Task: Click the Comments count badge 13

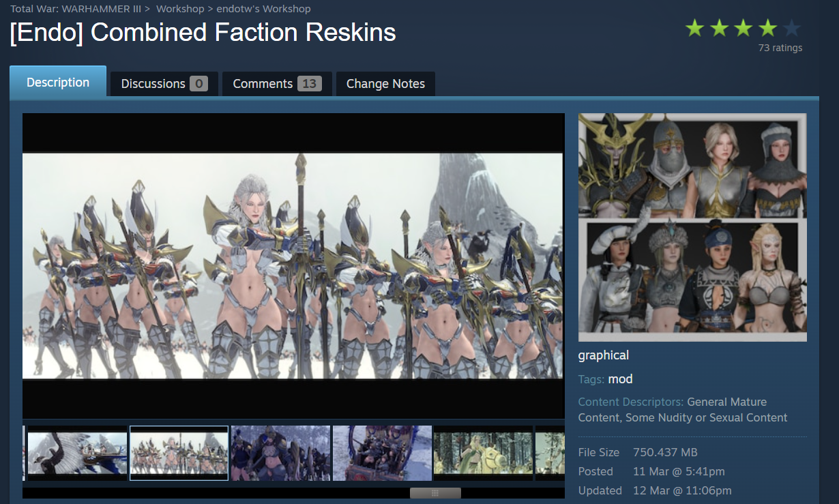Action: pos(309,84)
